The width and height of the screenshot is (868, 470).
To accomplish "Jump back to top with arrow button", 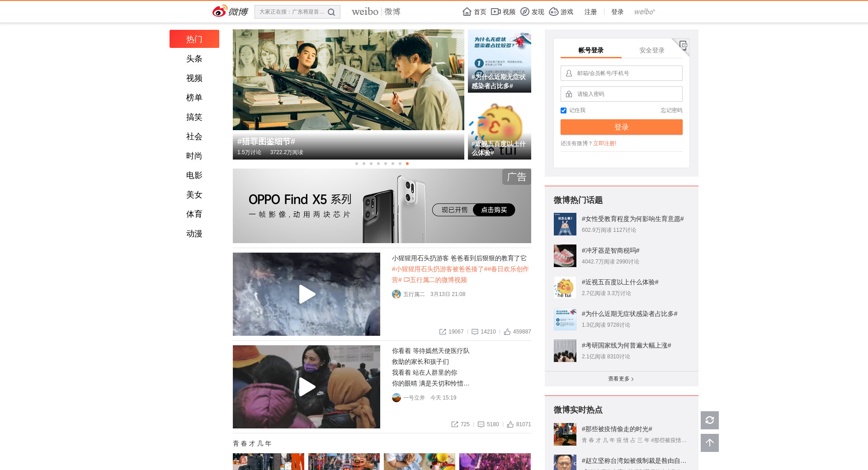I will pyautogui.click(x=710, y=443).
